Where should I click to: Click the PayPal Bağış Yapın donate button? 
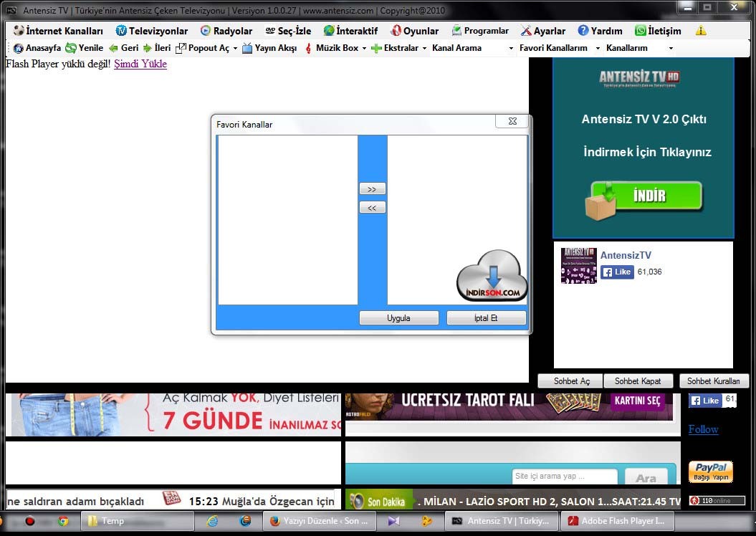711,472
